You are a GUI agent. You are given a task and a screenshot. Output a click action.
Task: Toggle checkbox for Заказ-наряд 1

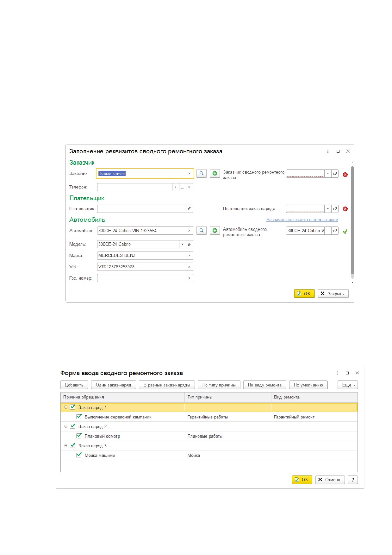click(x=73, y=407)
